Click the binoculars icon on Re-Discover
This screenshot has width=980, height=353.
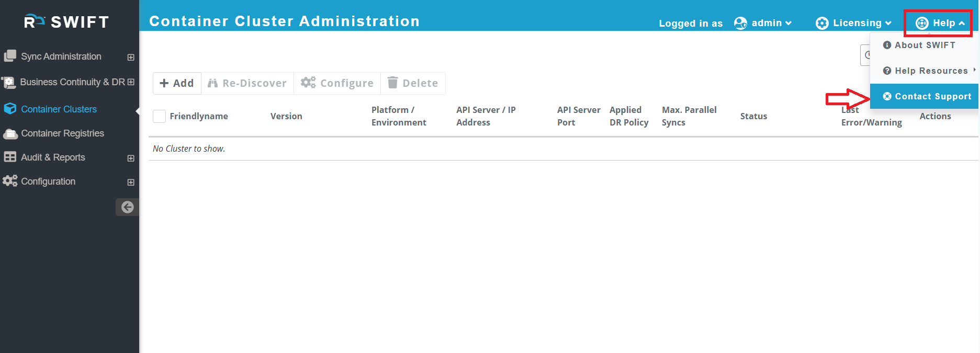212,83
